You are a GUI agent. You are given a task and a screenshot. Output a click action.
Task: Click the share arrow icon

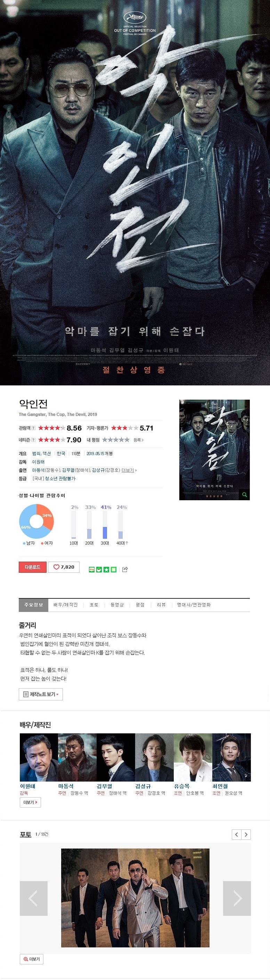[125, 569]
